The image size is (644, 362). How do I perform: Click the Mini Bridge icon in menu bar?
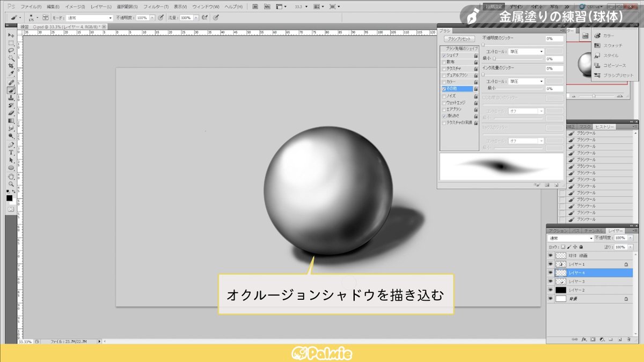point(267,6)
